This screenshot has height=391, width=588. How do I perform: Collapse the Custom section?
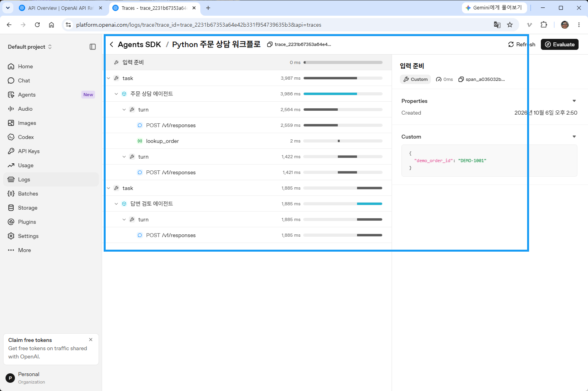coord(574,137)
